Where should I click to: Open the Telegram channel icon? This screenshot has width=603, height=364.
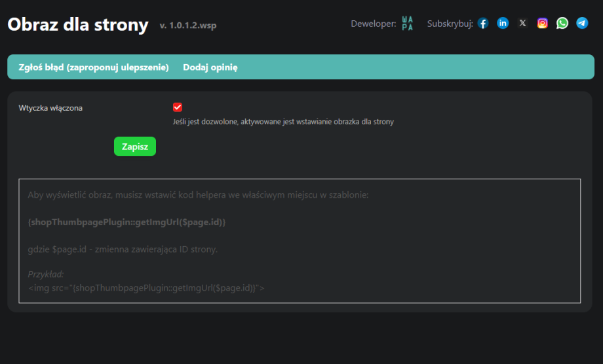pos(582,24)
